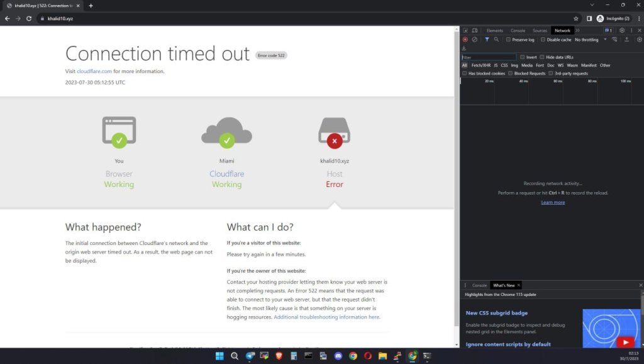Click the import HAR file upload icon
Screen dimensions: 644x364
coord(626,40)
